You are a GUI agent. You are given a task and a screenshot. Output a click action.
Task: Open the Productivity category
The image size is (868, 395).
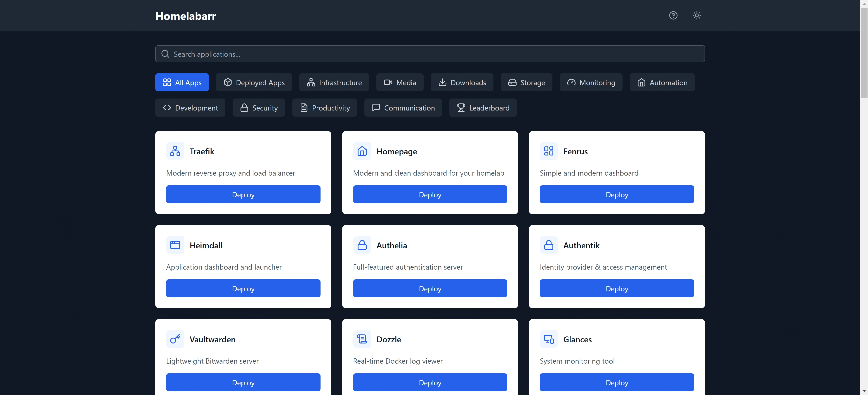coord(325,107)
